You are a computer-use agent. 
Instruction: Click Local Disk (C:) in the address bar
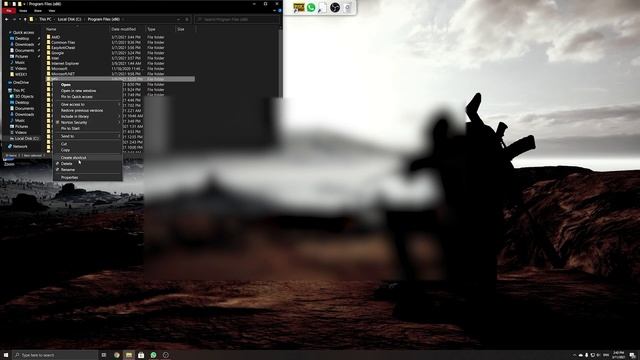coord(69,19)
